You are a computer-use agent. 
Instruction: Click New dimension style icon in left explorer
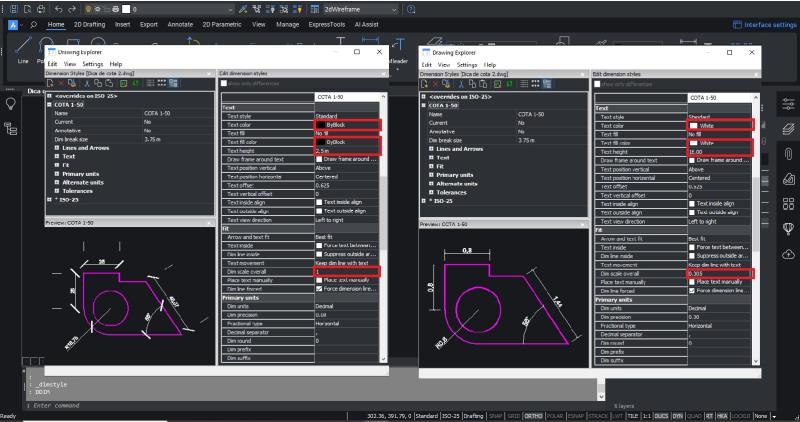coord(51,83)
